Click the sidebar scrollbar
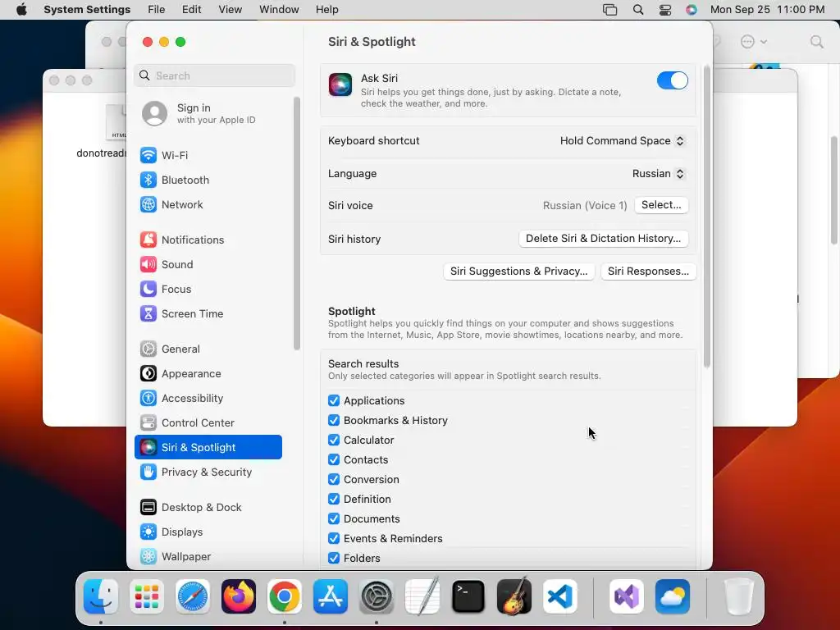Viewport: 840px width, 630px height. click(x=297, y=223)
